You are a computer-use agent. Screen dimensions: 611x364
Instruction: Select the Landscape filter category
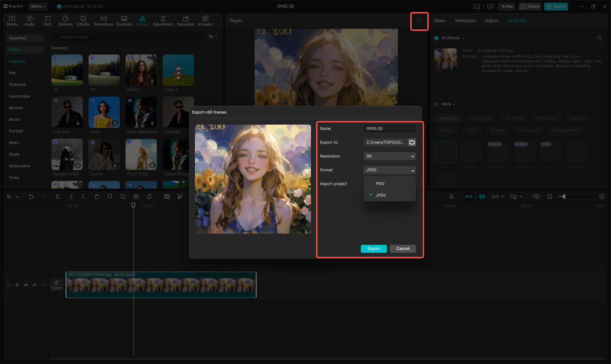tap(20, 96)
